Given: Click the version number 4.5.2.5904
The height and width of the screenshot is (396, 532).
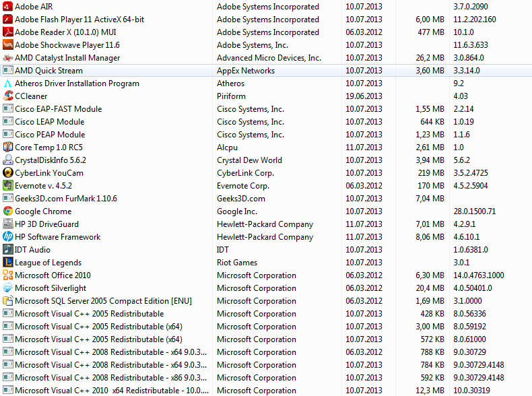Looking at the screenshot, I should tap(471, 186).
